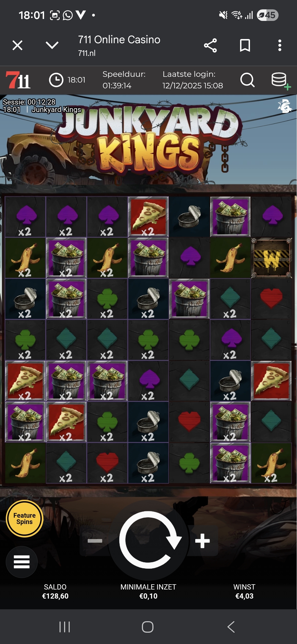This screenshot has height=644, width=297.
Task: Increase the bet with the plus
Action: coord(203,541)
